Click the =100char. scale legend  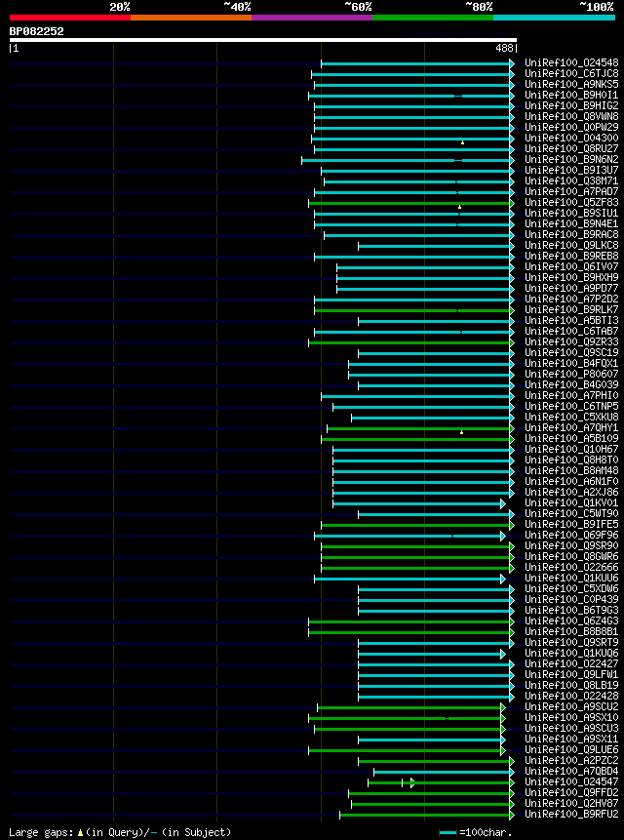[476, 832]
